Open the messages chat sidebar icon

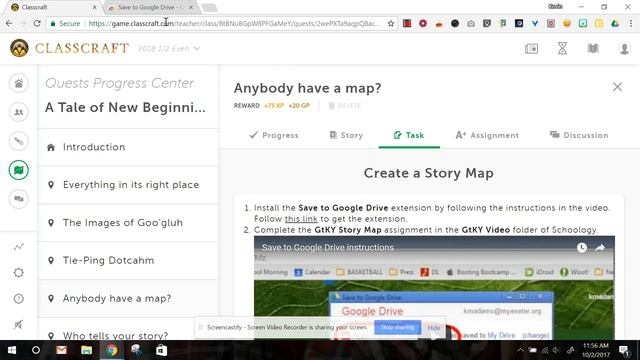19,199
